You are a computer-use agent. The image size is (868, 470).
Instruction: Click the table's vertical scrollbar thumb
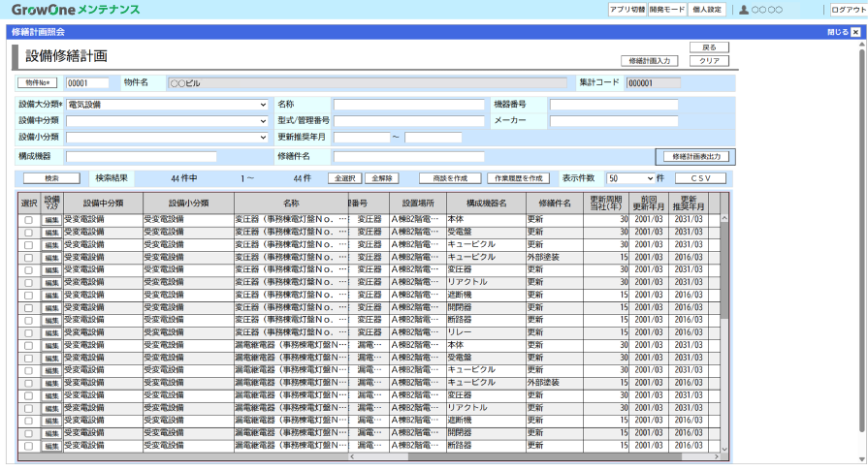[x=724, y=271]
